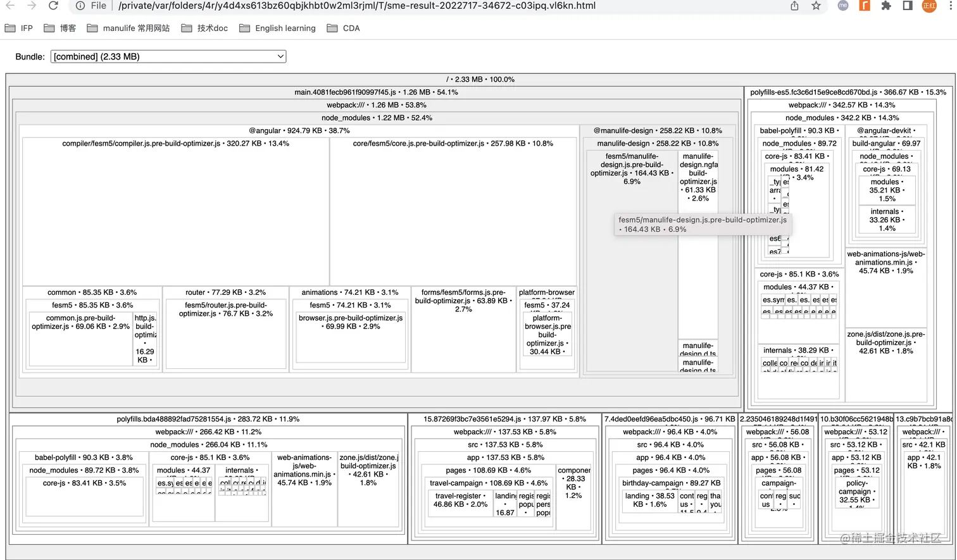
Task: Select manulife-design.ngfactory 61.33 KB block
Action: pyautogui.click(x=698, y=244)
